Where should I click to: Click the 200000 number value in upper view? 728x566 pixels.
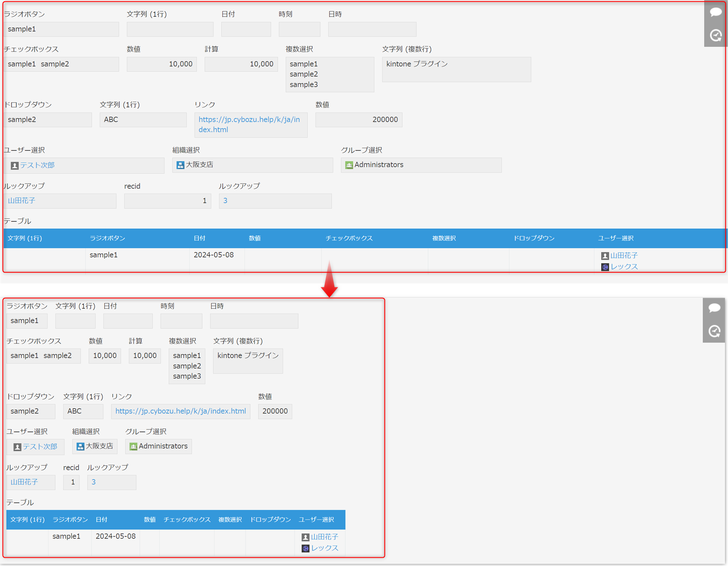385,119
